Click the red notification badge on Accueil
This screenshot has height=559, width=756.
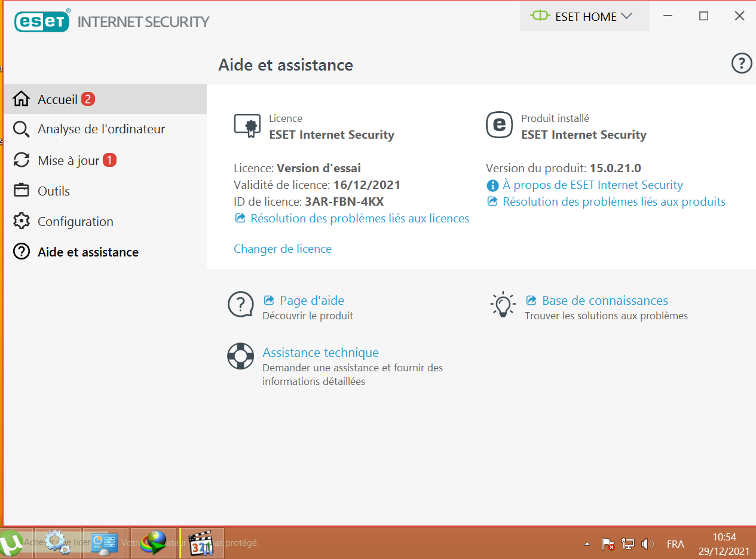(x=88, y=99)
